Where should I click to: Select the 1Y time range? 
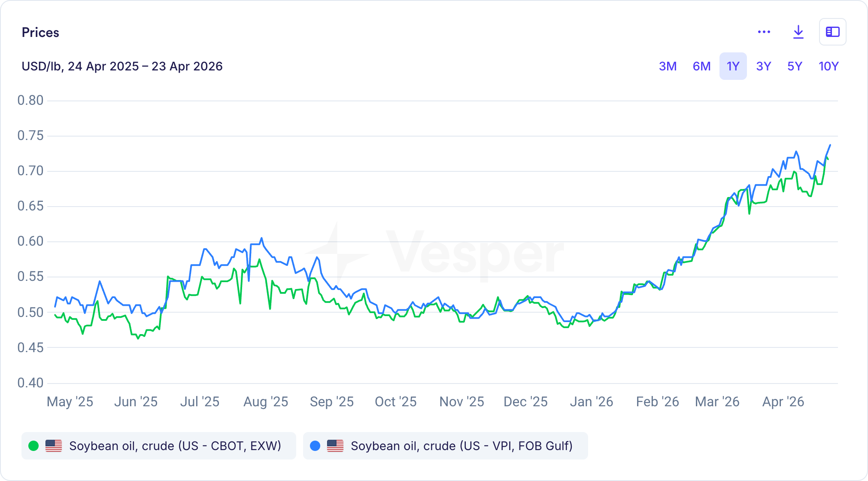pos(733,66)
